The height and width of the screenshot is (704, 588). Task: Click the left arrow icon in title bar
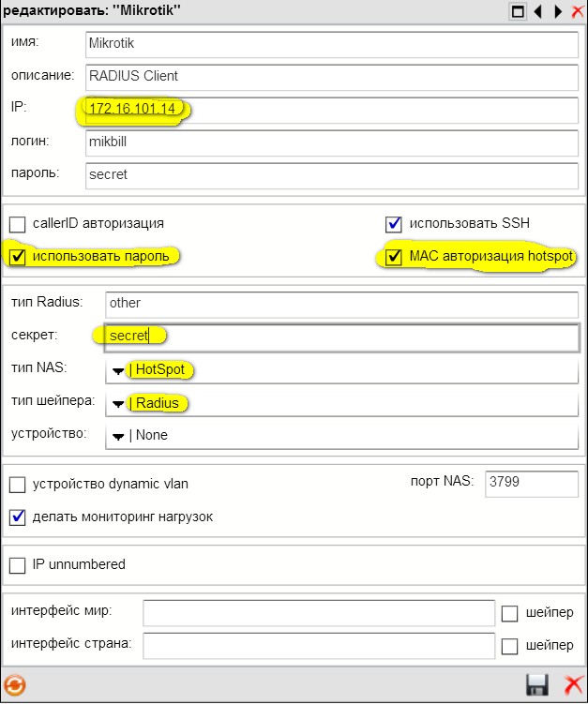click(x=538, y=11)
